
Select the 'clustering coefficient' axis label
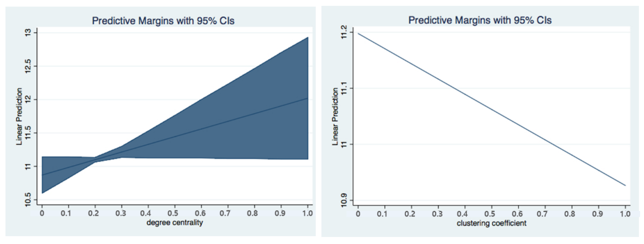(491, 223)
